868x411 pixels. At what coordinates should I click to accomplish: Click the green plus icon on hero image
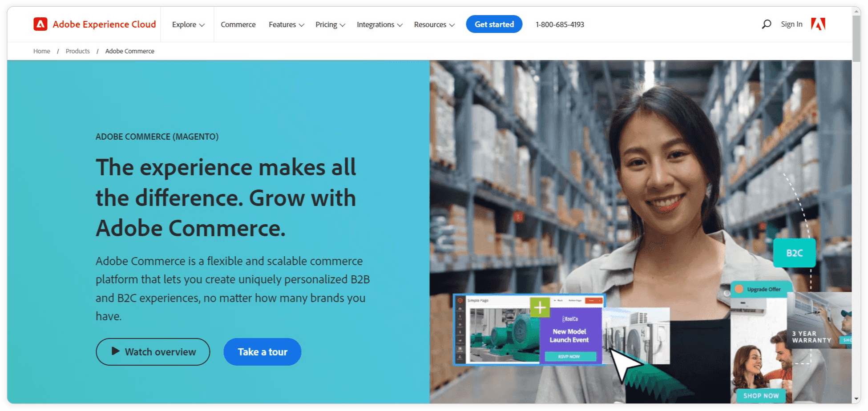pos(540,307)
